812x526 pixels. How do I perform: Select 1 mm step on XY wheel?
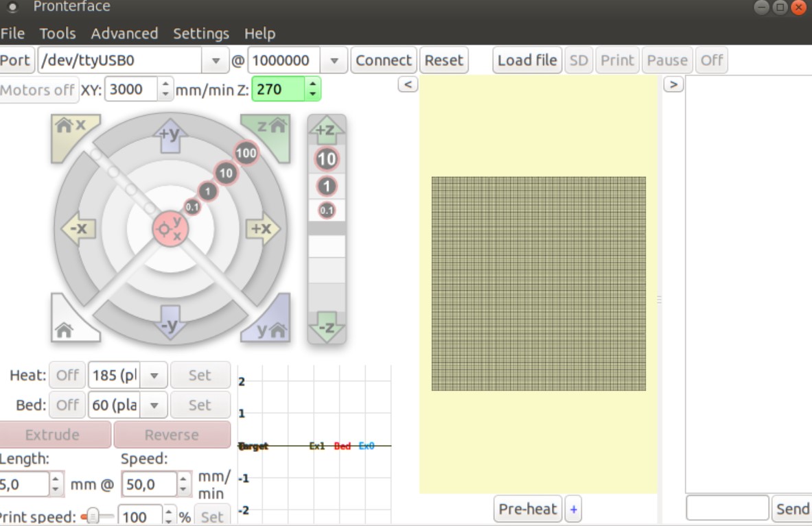tap(208, 191)
